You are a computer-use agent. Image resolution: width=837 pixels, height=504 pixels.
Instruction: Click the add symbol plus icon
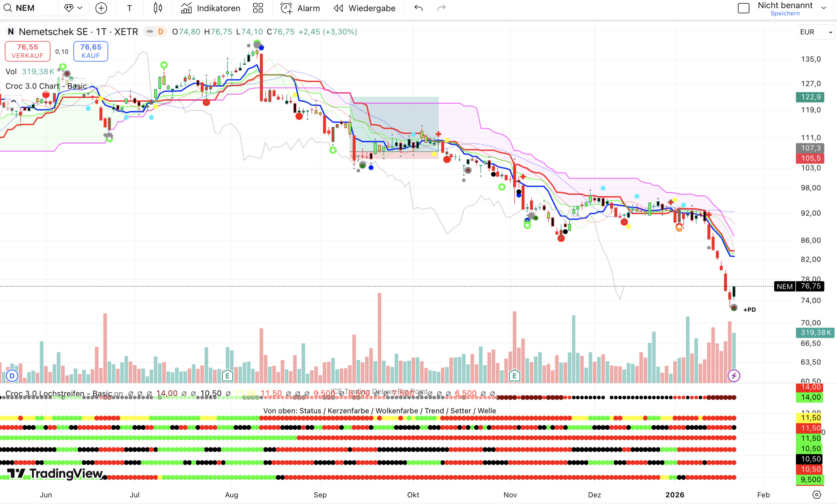101,8
